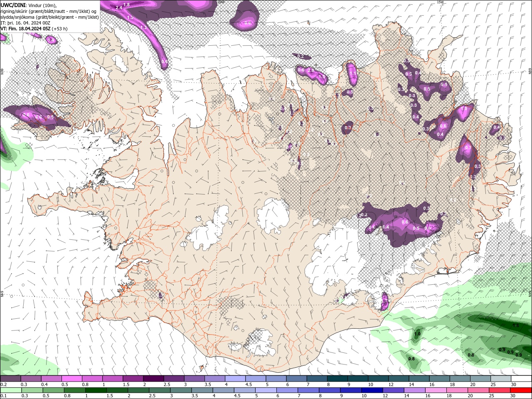Pick the light lavender swatch labeled 4 in the upper legend
This screenshot has width=532, height=399.
tap(235, 379)
